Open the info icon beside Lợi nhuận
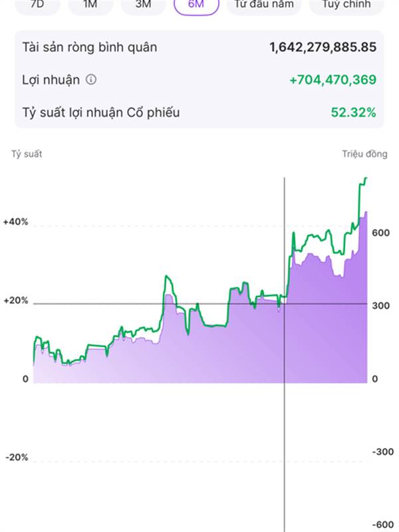Screen dimensions: 399x532 tap(90, 80)
